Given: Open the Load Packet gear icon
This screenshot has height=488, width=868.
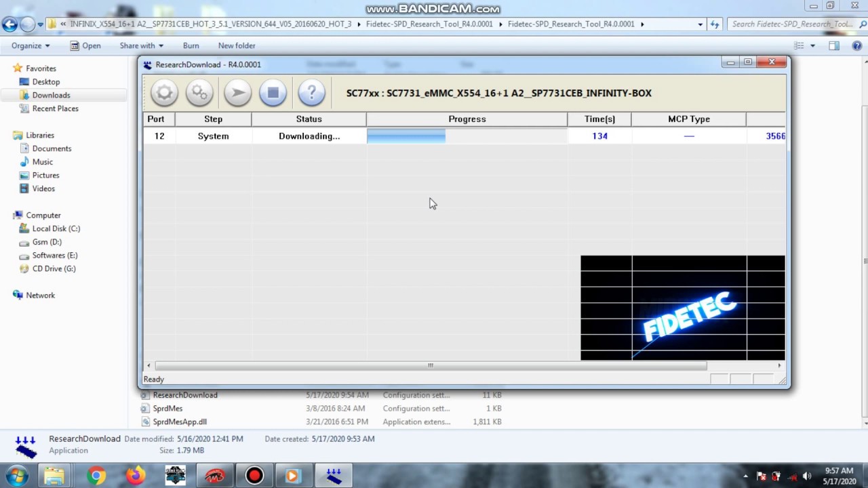Looking at the screenshot, I should point(164,93).
